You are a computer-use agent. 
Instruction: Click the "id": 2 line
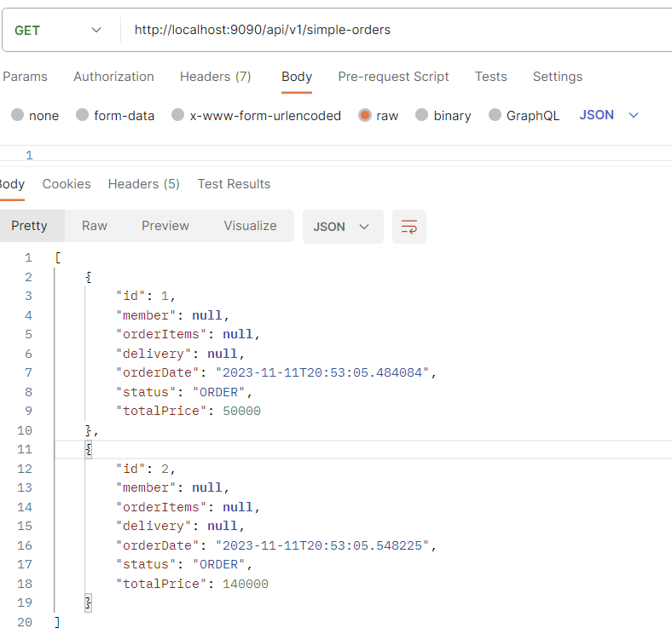(146, 469)
